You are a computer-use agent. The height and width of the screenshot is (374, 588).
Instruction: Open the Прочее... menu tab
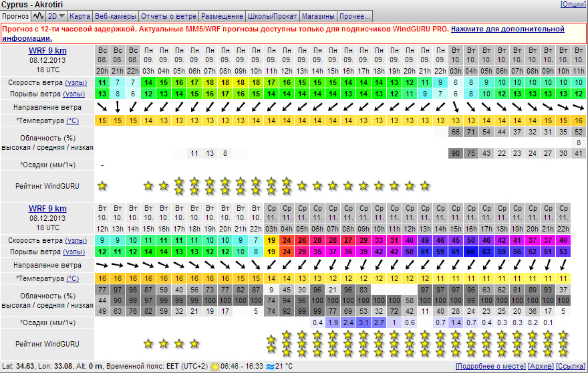tap(355, 16)
